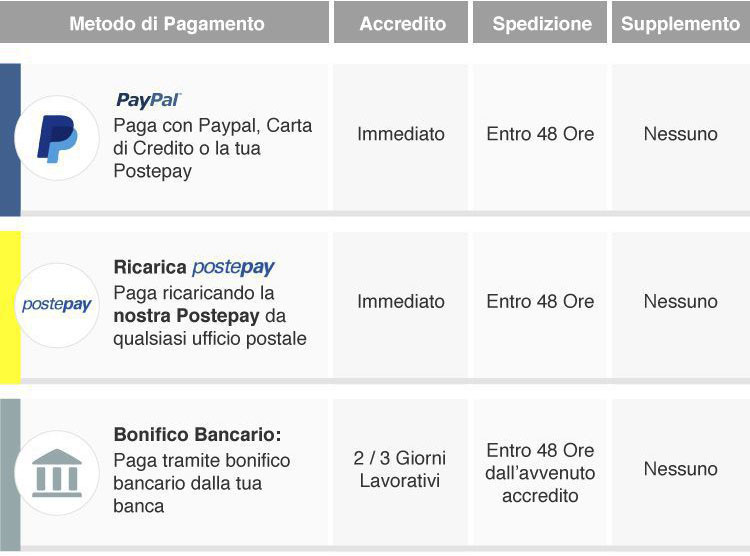Click Immediato in the PayPal row
The height and width of the screenshot is (556, 750).
click(x=401, y=134)
